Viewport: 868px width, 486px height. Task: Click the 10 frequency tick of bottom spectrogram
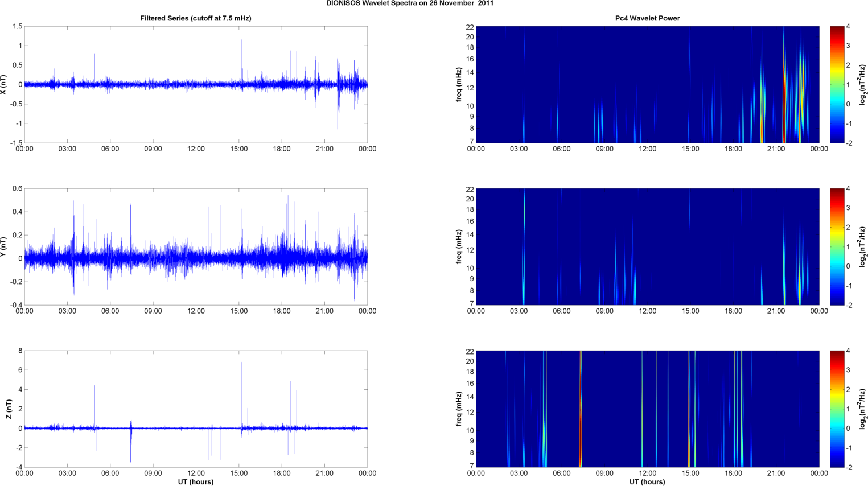click(470, 431)
